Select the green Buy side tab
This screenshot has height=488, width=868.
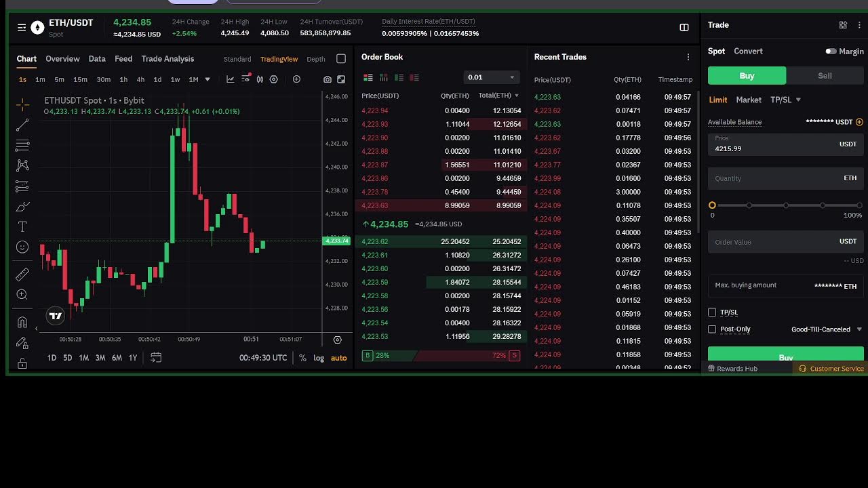click(x=747, y=76)
